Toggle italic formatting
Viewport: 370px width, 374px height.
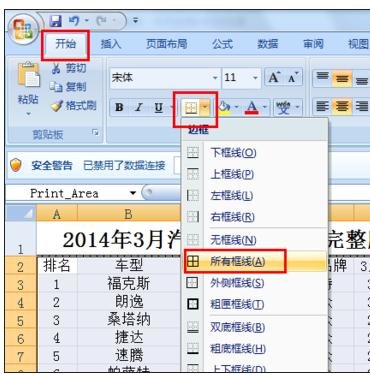coord(138,107)
